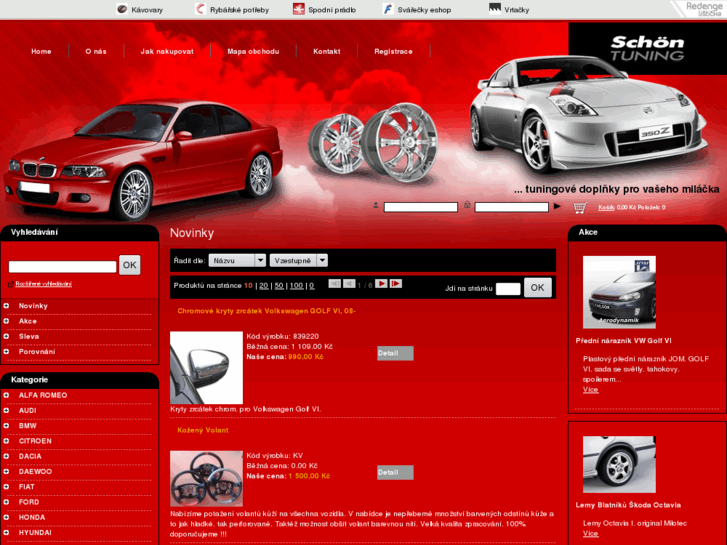This screenshot has width=727, height=545.
Task: Click the Spodní prádlo icon
Action: 299,9
